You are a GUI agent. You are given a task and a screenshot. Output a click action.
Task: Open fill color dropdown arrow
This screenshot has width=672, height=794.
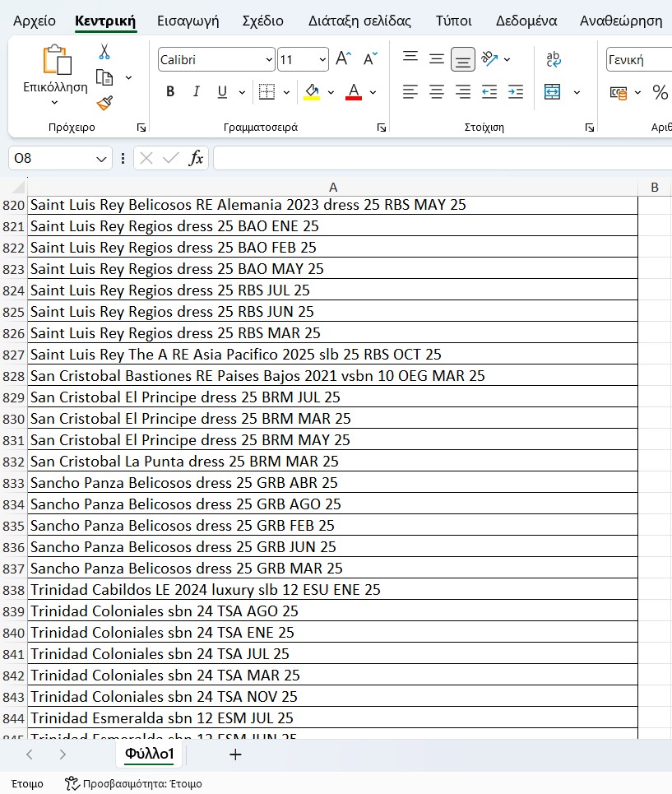coord(331,92)
